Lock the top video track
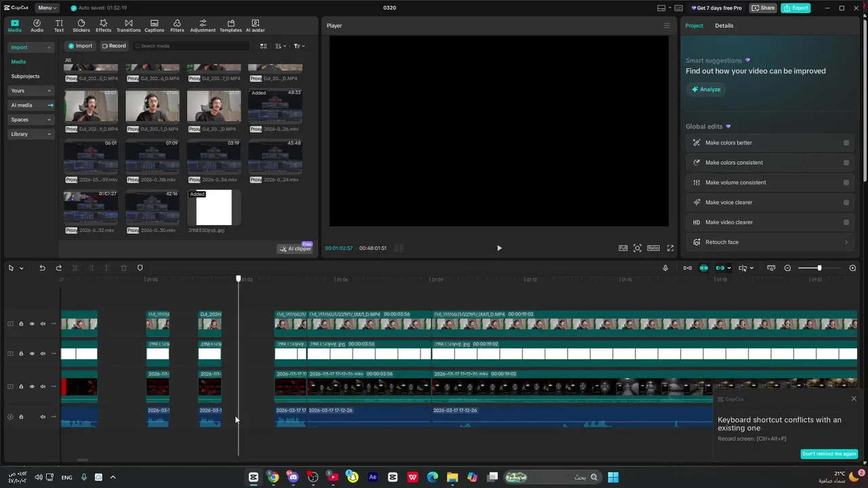 coord(20,324)
